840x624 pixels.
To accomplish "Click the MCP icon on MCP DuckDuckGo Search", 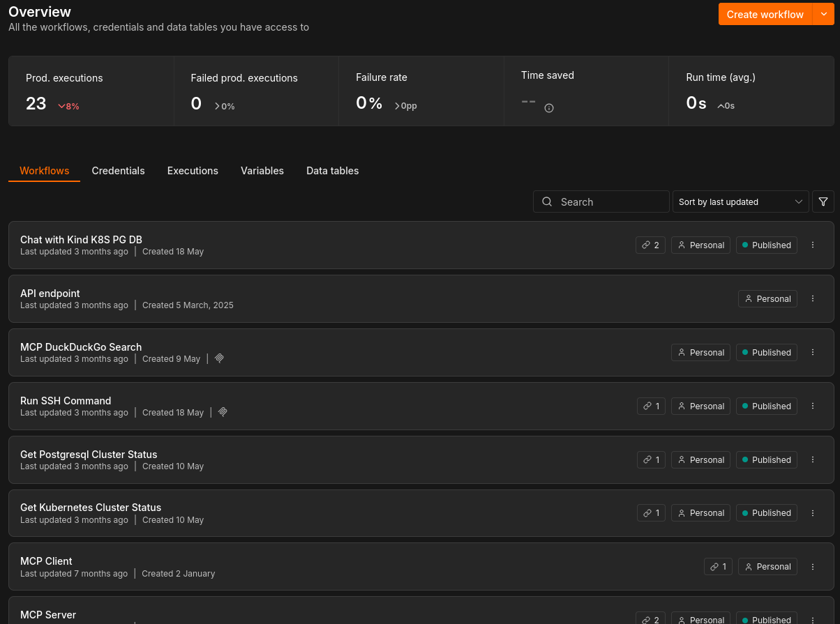I will tap(219, 358).
